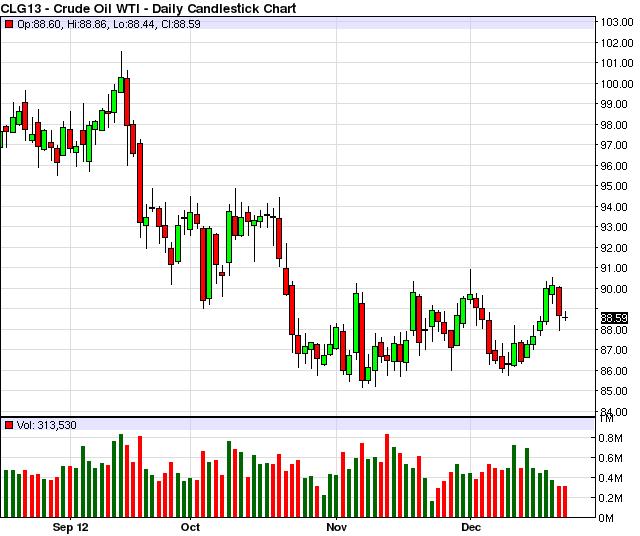Viewport: 640px width, 536px height.
Task: Click the 91.00 price axis label
Action: [614, 269]
